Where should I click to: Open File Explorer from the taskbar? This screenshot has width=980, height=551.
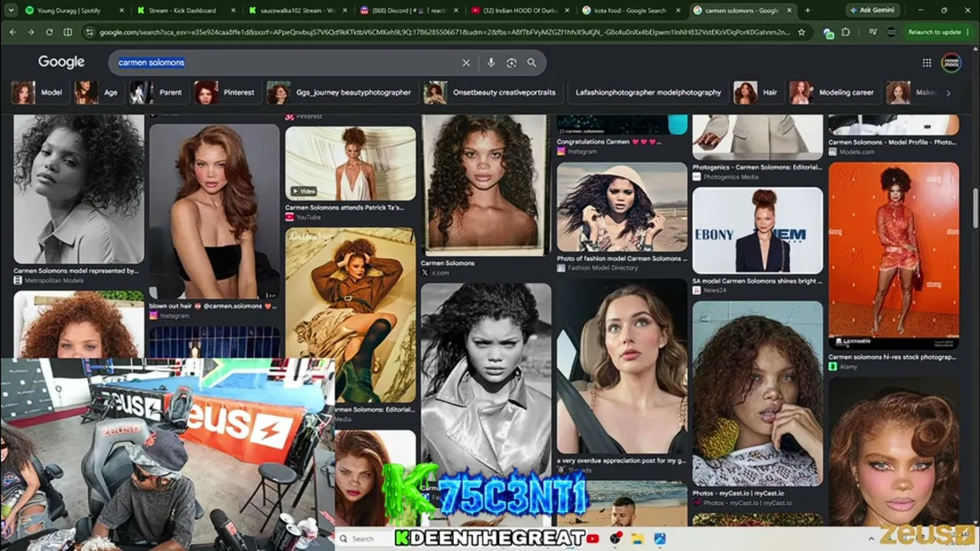click(x=637, y=539)
